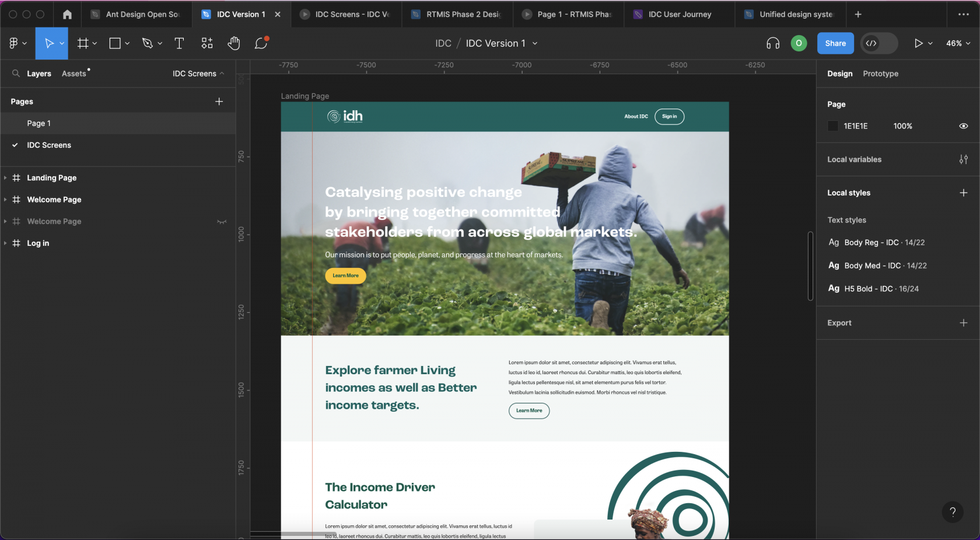
Task: Open Local variables settings icon
Action: pos(963,159)
